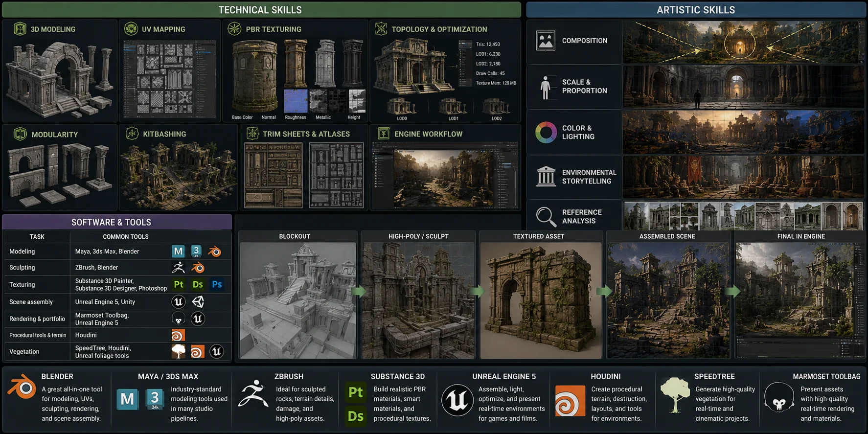Click the 'ZBrush, Blender' table cell
Image resolution: width=868 pixels, height=434 pixels.
click(96, 268)
